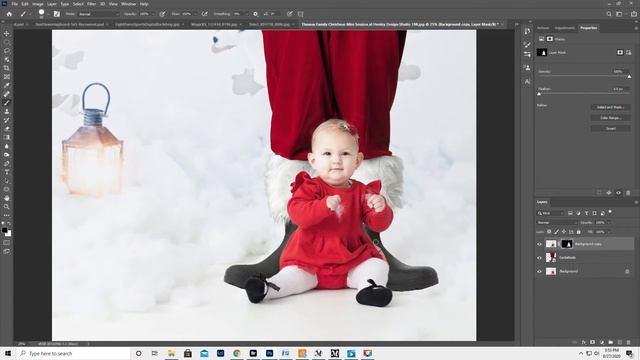Open the History collapsed panel icon
The width and height of the screenshot is (640, 360).
click(x=527, y=31)
